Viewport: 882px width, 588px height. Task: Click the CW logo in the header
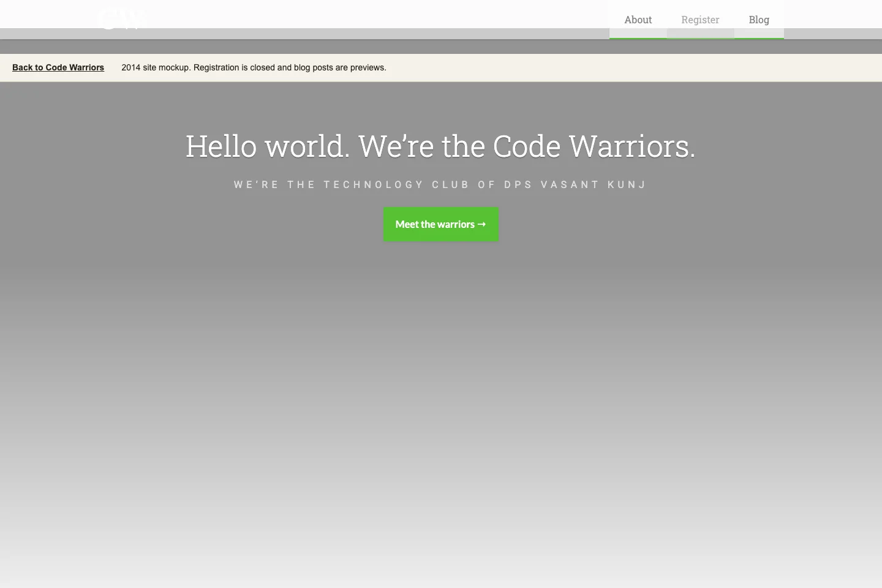pyautogui.click(x=122, y=19)
